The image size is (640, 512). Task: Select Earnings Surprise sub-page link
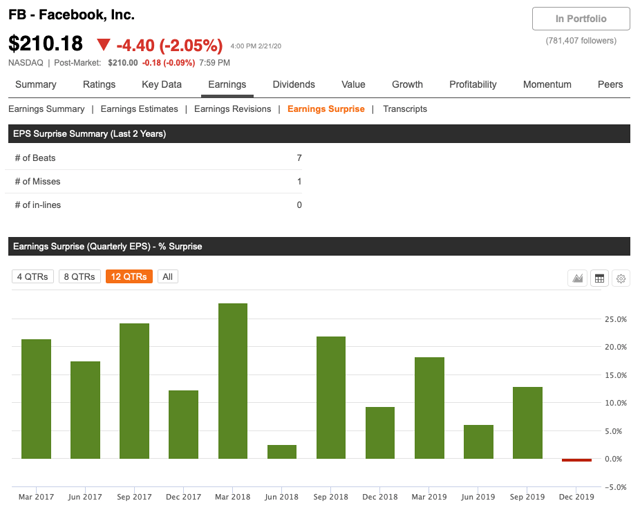point(326,109)
